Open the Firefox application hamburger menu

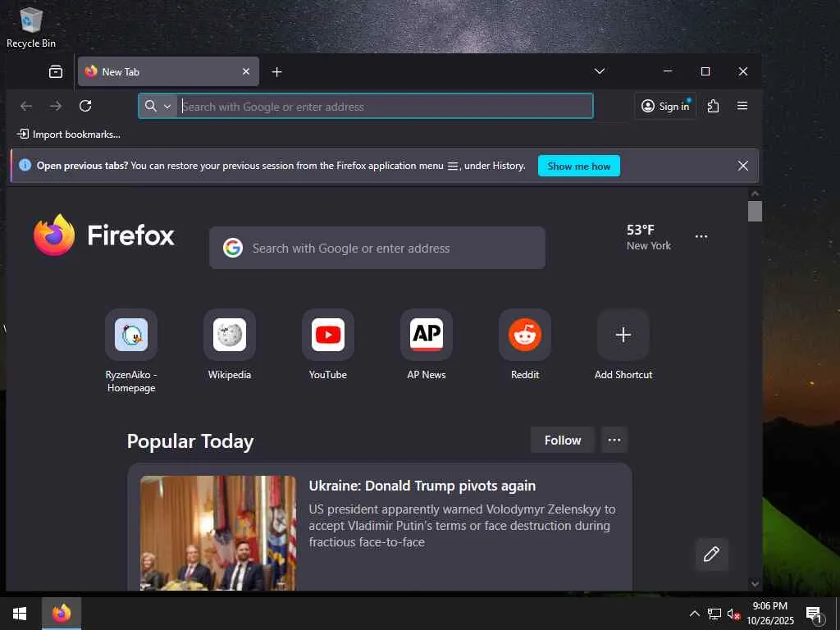(742, 106)
